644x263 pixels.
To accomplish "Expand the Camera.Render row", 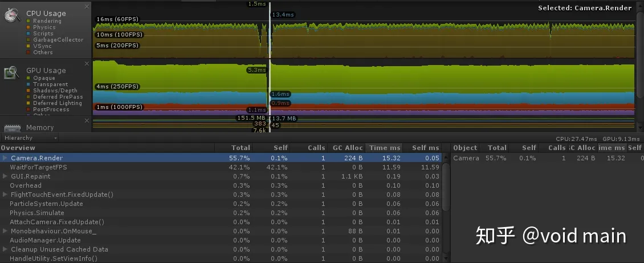I will 5,158.
